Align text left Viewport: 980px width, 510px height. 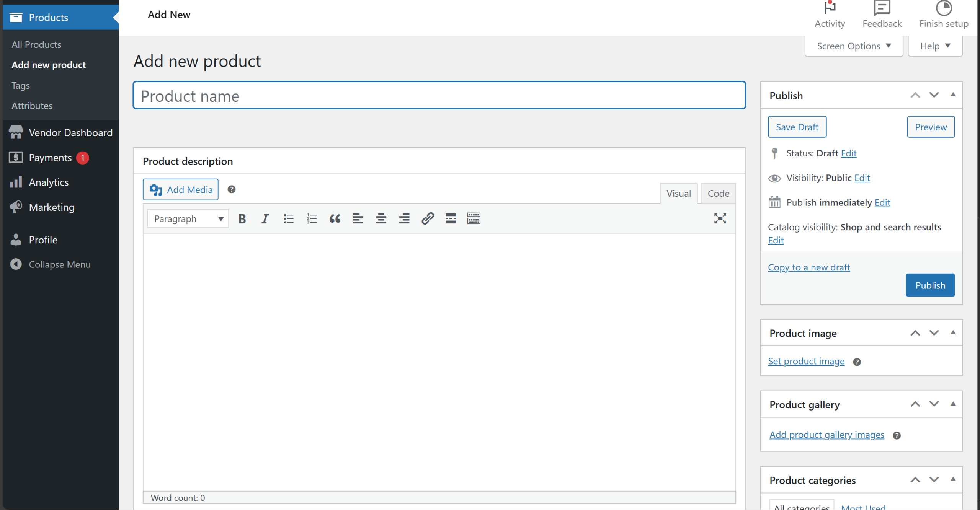pyautogui.click(x=358, y=219)
